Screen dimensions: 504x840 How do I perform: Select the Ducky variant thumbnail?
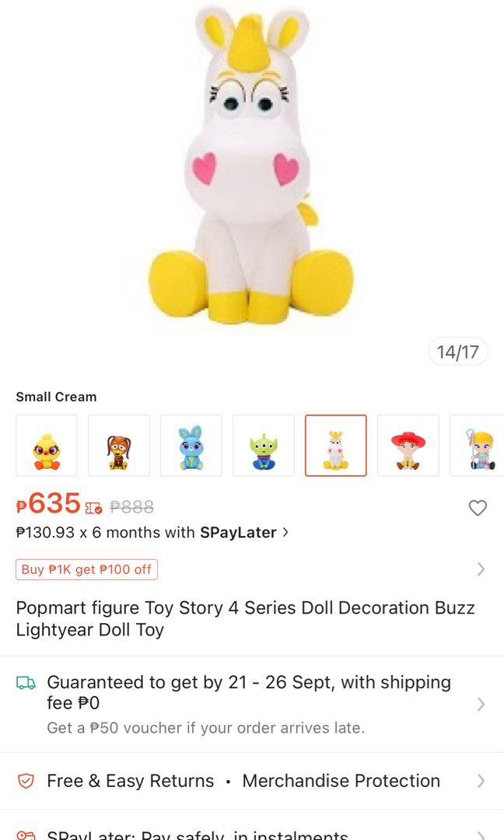coord(46,445)
